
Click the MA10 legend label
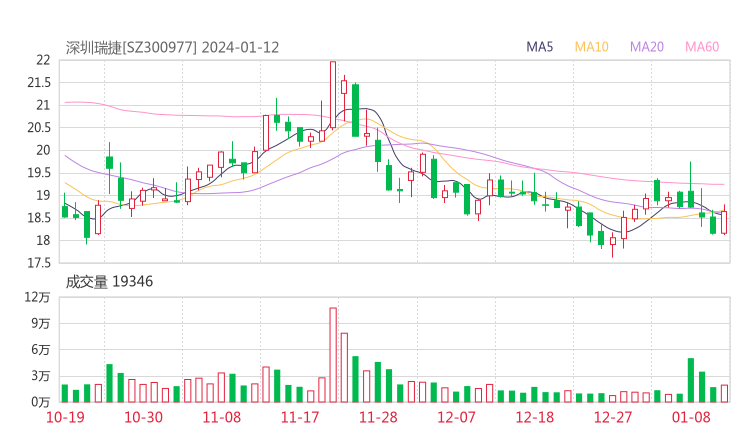coord(591,47)
